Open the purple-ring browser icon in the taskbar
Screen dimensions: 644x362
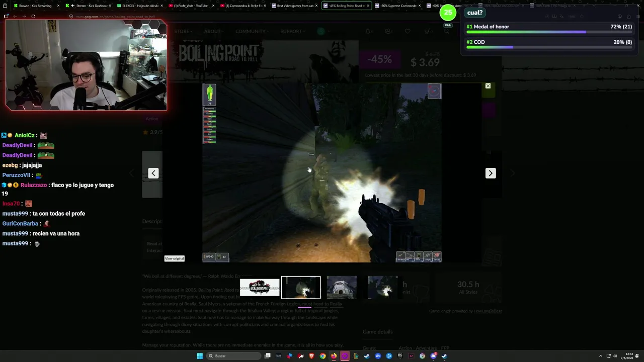tap(345, 356)
